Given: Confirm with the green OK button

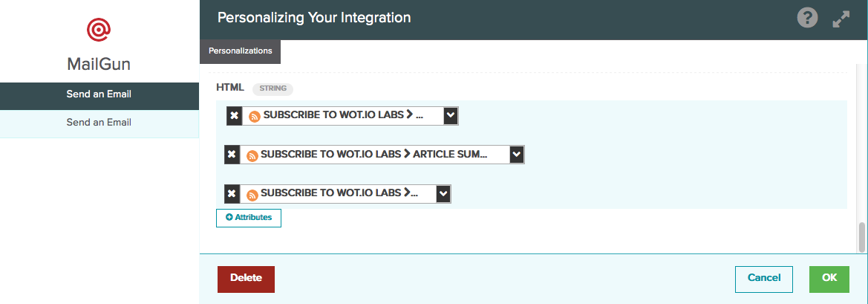Looking at the screenshot, I should (x=829, y=279).
